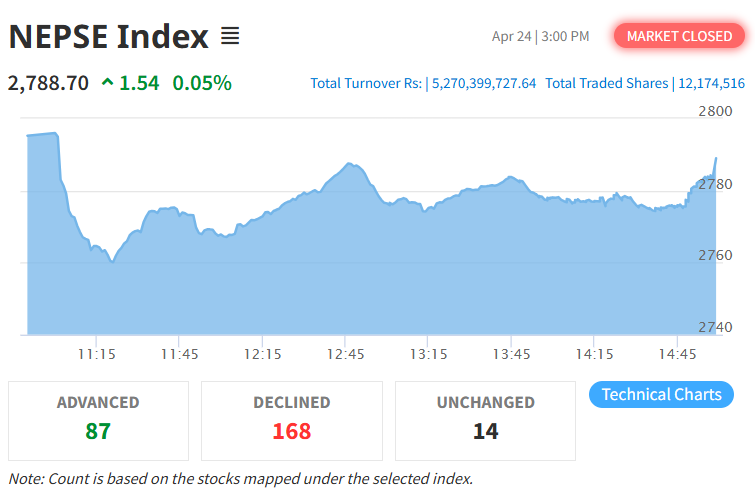Click the Technical Charts button
Viewport: 755px width, 503px height.
tap(661, 394)
